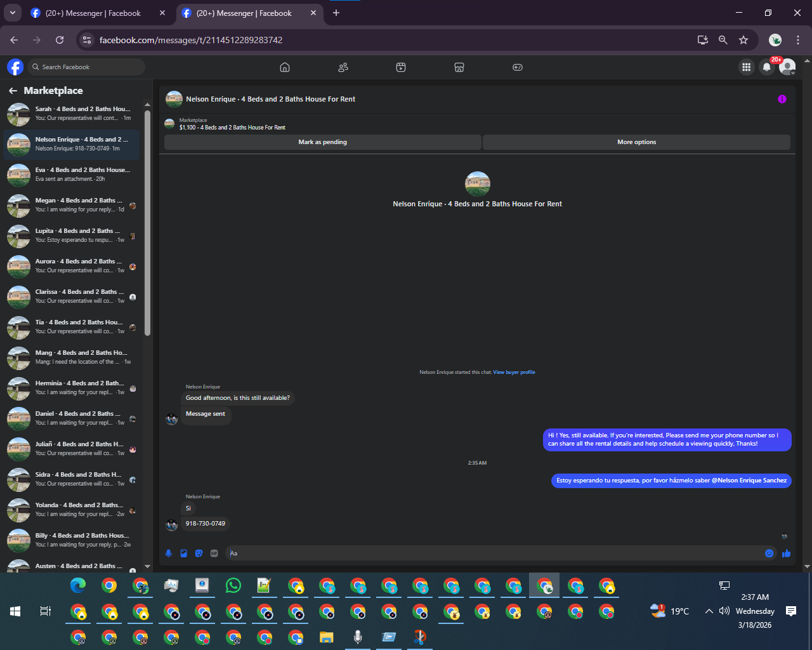Click the conversation list scrollbar
This screenshot has width=812, height=650.
[148, 222]
